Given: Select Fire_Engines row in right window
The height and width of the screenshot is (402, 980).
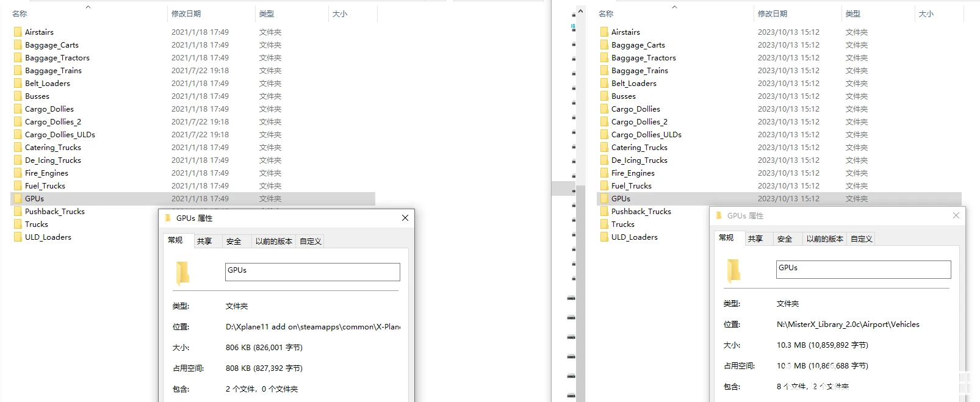Looking at the screenshot, I should [x=779, y=173].
